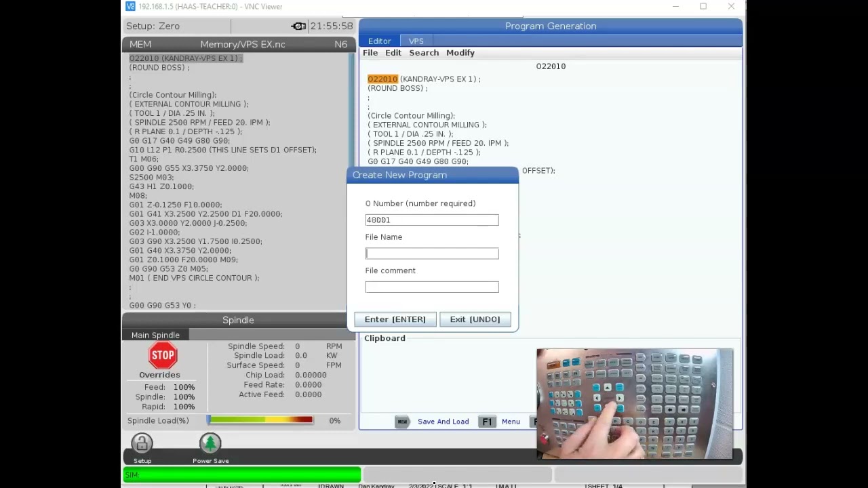
Task: Click the red STOP spindle icon
Action: point(163,355)
